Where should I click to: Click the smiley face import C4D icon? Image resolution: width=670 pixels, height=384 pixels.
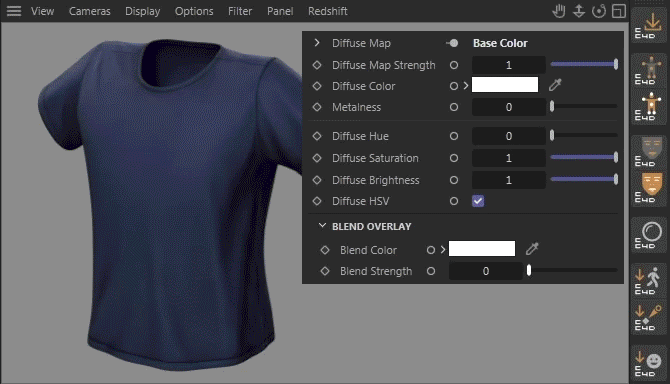point(649,363)
